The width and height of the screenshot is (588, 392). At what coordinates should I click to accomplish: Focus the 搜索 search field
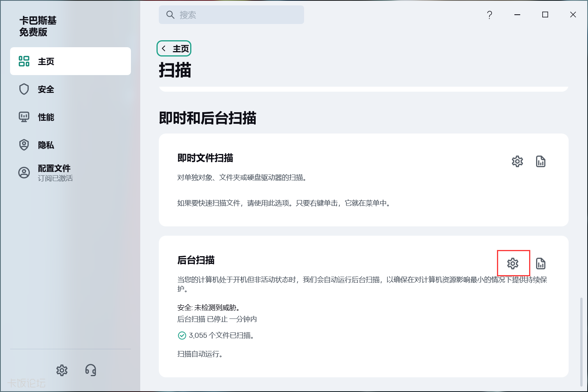point(231,15)
